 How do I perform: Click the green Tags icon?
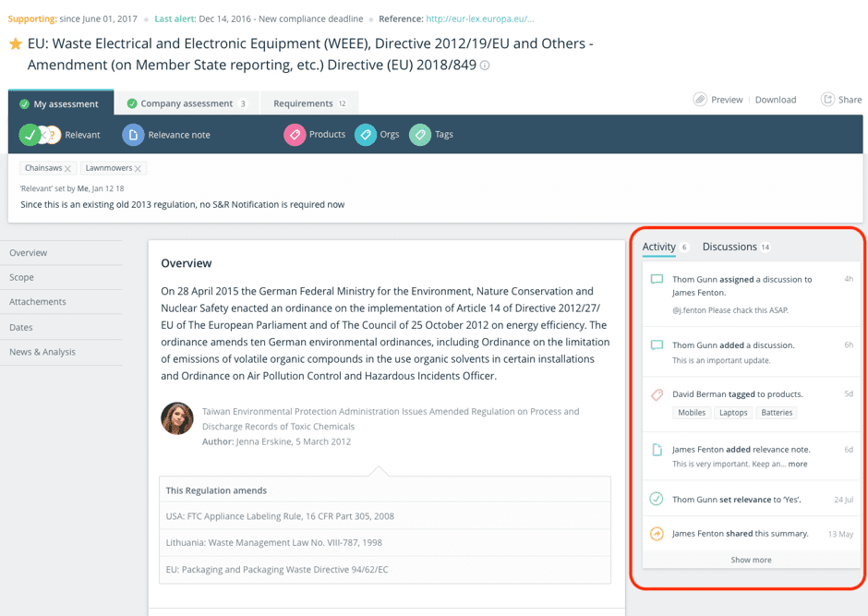pyautogui.click(x=420, y=135)
